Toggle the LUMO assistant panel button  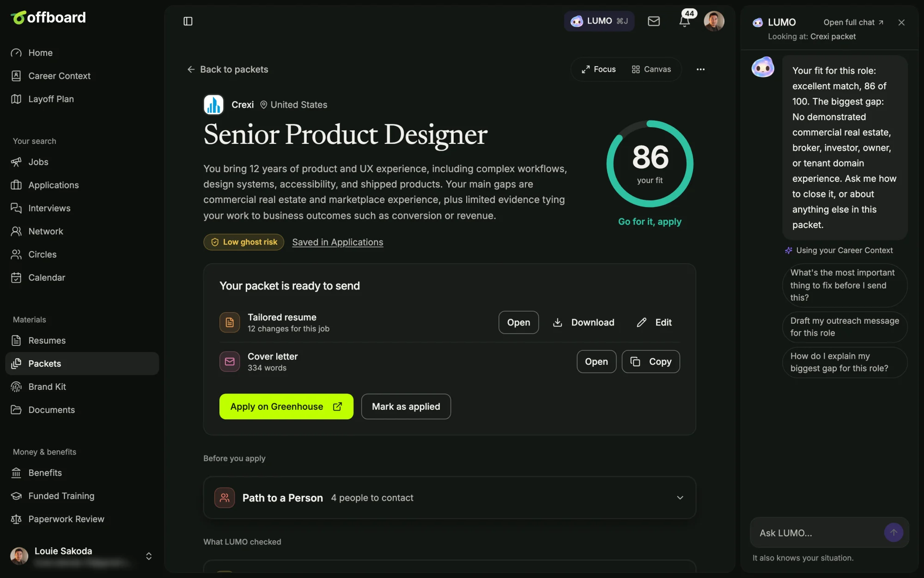click(599, 21)
